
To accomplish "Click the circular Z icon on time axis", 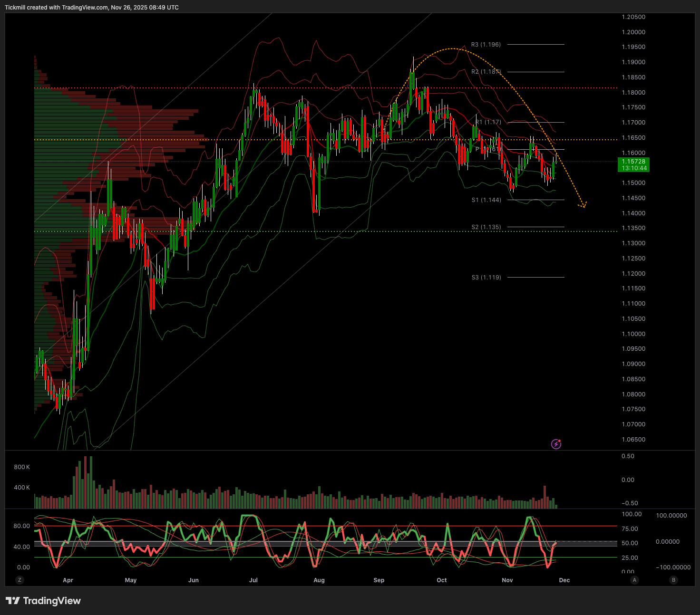I will pos(19,580).
